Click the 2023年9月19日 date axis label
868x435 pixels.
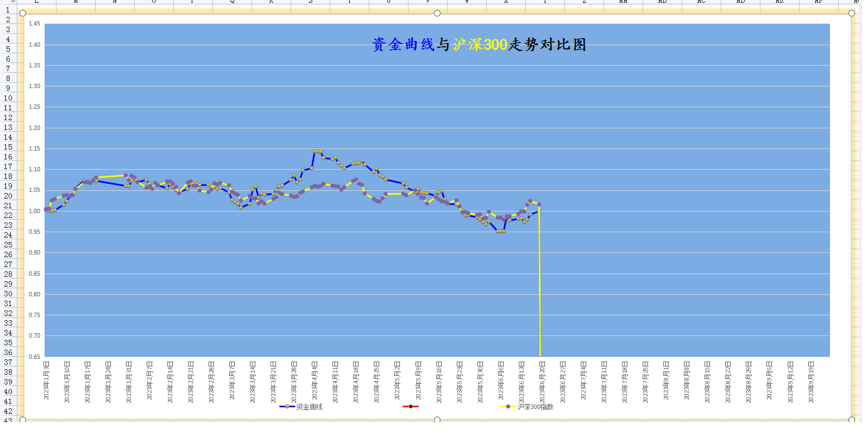[811, 381]
